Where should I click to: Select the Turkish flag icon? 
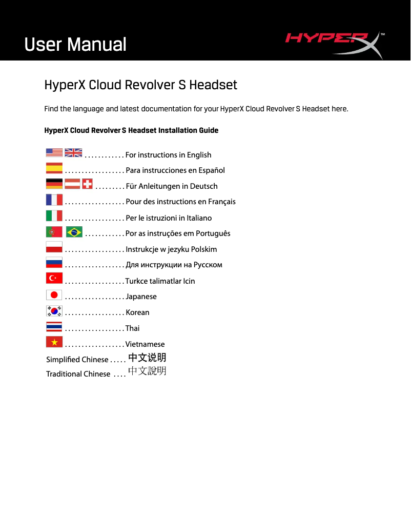click(x=54, y=278)
